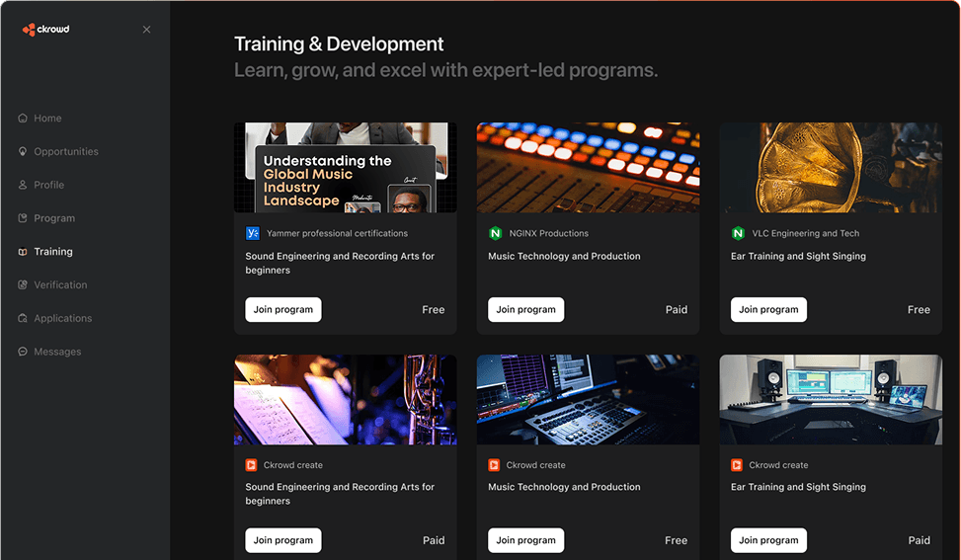Click Paid label on Ckrowd Sound Engineering card
This screenshot has width=961, height=560.
click(434, 540)
